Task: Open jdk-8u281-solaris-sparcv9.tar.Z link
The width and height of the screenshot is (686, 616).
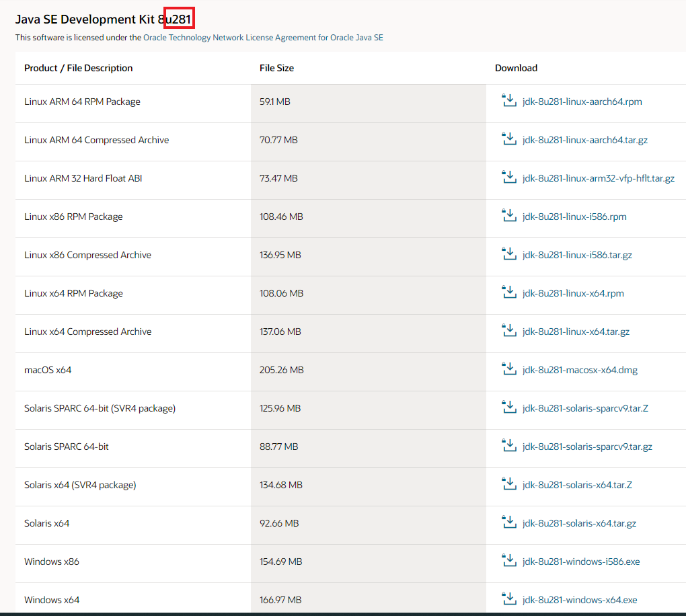Action: pyautogui.click(x=585, y=408)
